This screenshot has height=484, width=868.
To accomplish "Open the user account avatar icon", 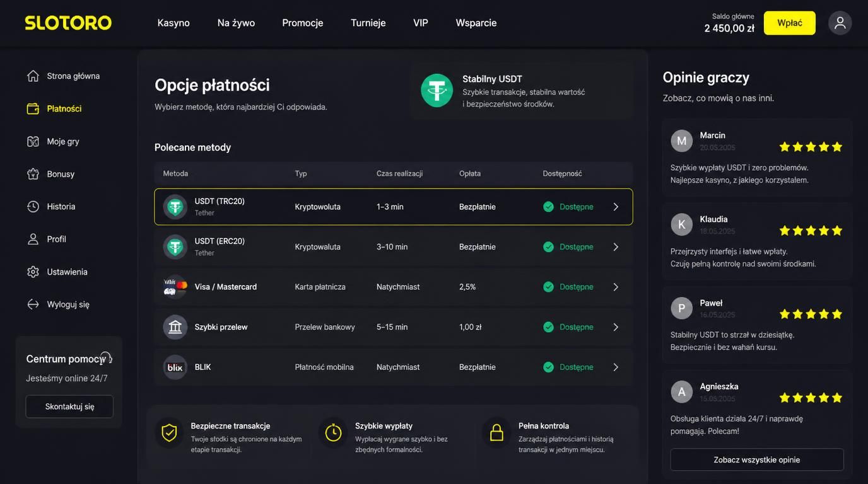I will [x=840, y=23].
